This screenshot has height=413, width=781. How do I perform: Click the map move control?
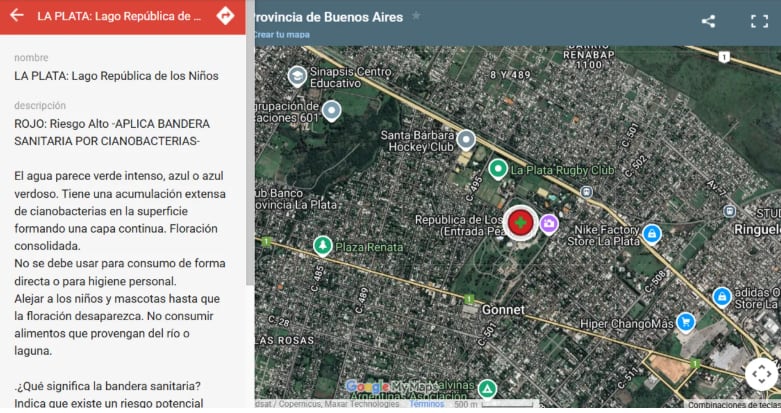(762, 374)
